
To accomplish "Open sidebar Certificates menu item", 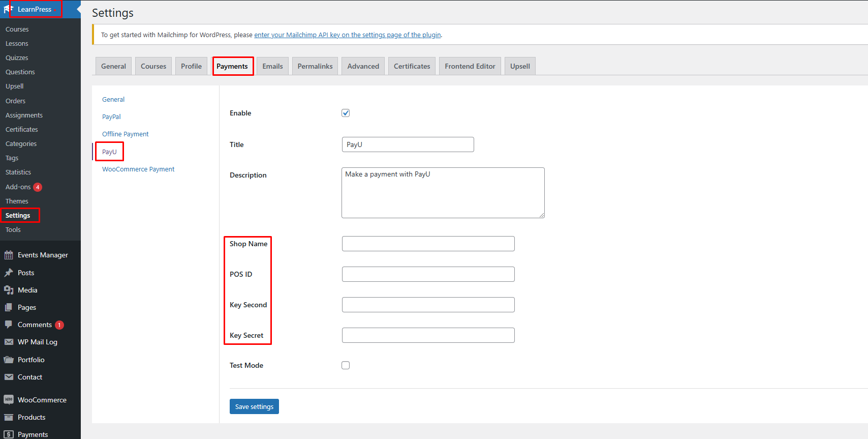I will click(22, 130).
